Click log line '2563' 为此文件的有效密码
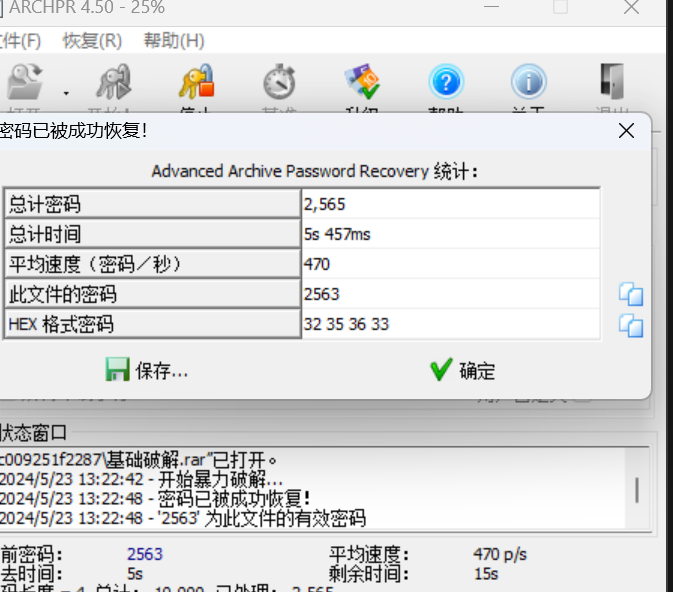 [x=183, y=518]
